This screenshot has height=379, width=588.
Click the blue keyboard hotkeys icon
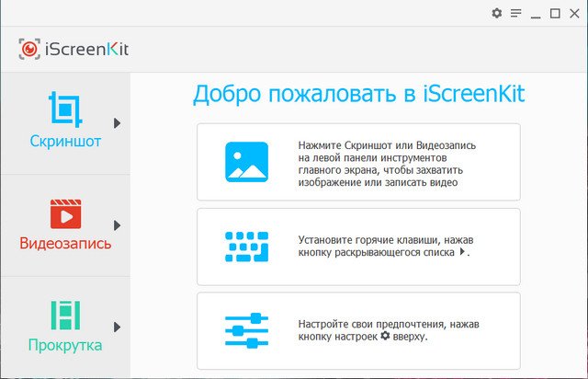point(247,247)
